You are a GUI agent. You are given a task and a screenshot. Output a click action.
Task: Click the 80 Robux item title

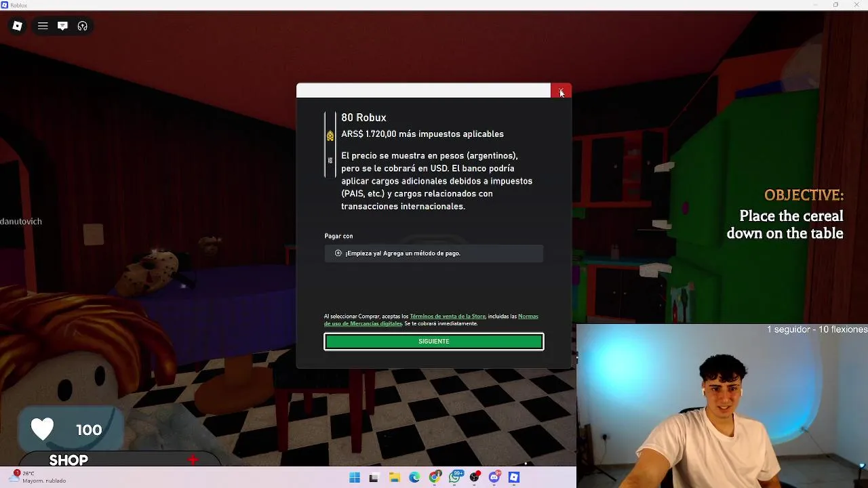[x=363, y=118]
